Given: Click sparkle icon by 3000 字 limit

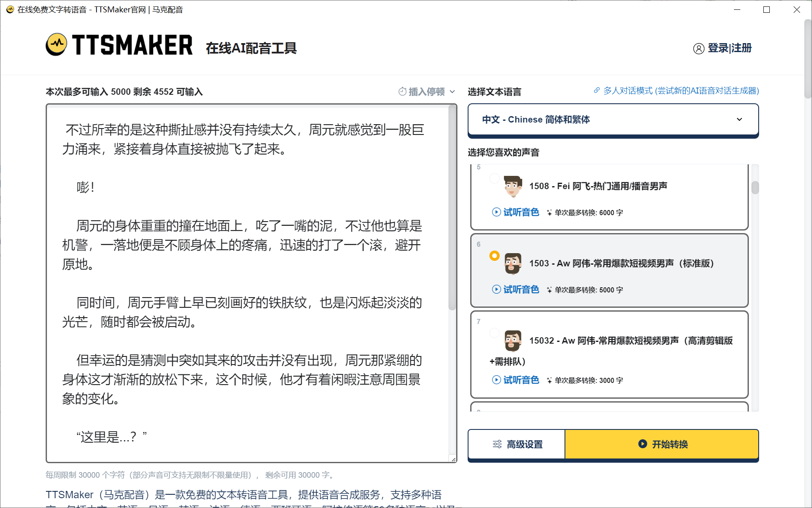Looking at the screenshot, I should (x=549, y=380).
